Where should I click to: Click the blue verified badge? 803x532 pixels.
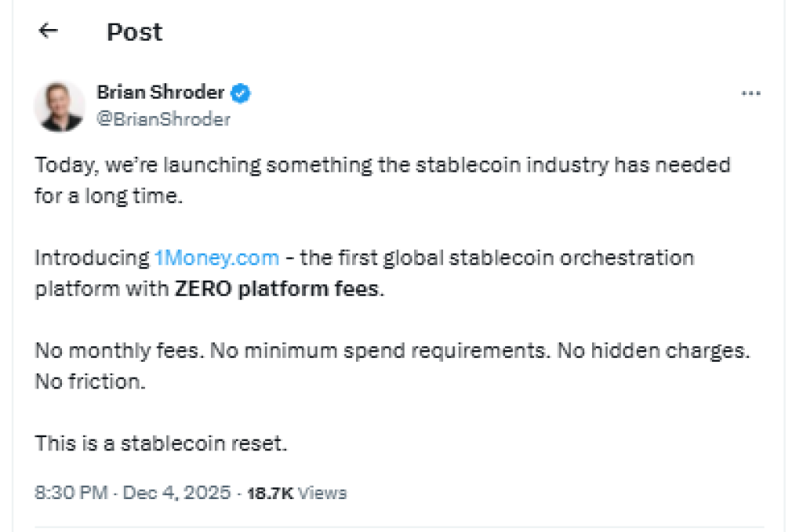[x=242, y=93]
